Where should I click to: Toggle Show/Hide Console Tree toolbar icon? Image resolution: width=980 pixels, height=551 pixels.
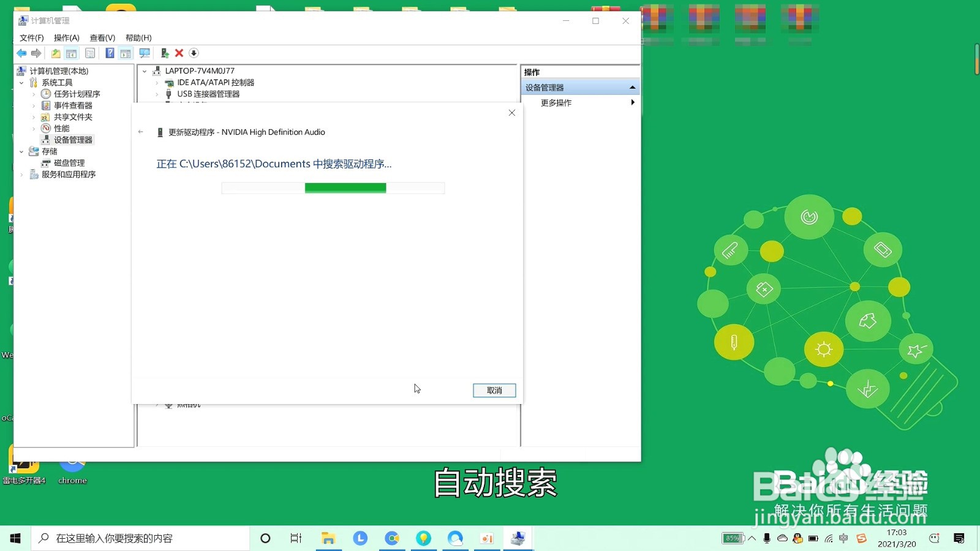[71, 53]
